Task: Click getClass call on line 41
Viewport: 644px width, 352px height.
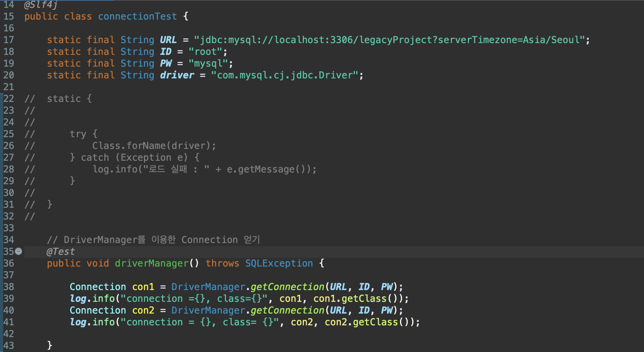Action: tap(375, 322)
